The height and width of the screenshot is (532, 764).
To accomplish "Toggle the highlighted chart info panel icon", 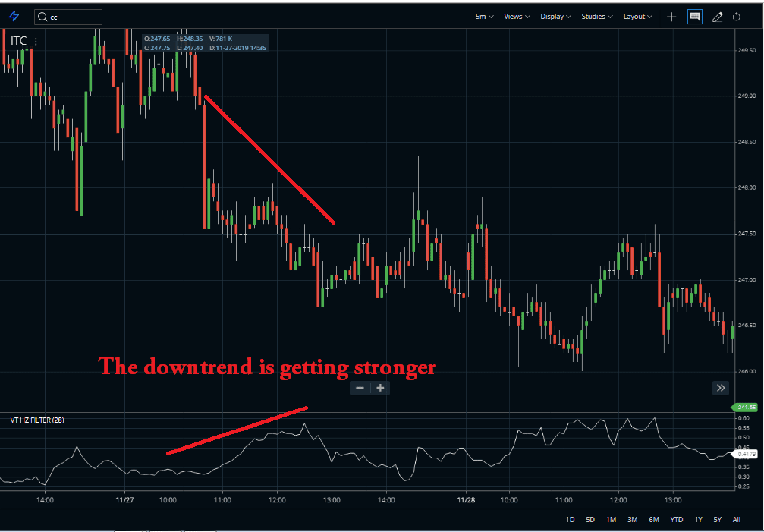I will coord(695,17).
